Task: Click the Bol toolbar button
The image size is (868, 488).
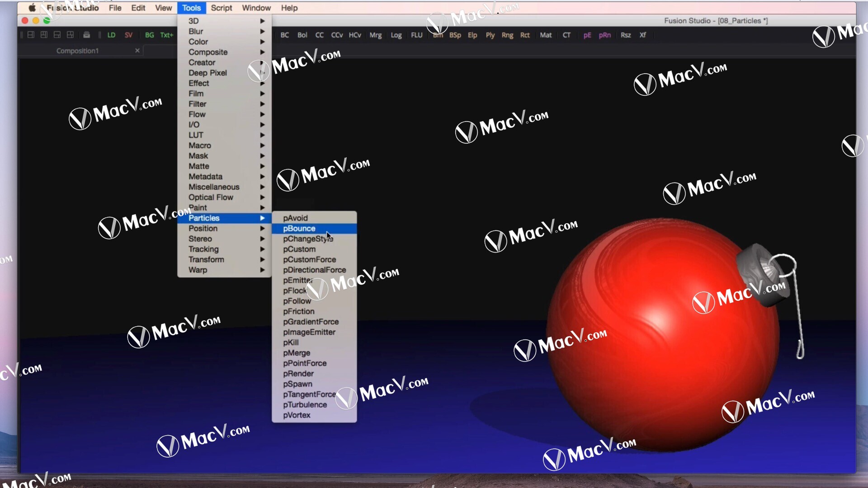Action: point(302,35)
